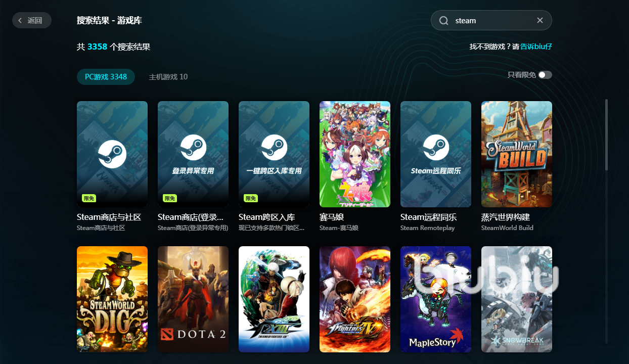Select the 登录异常专用 Steam store card
Screen dimensions: 629x364
click(x=193, y=154)
